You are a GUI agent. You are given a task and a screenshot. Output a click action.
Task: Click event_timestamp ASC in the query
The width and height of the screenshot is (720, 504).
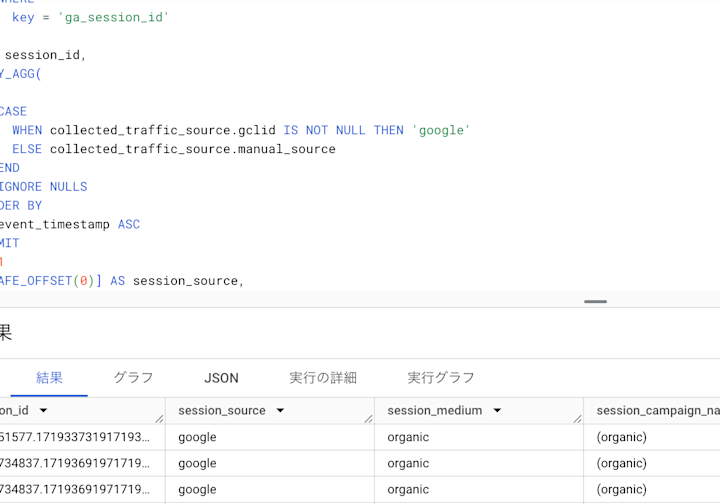coord(70,224)
